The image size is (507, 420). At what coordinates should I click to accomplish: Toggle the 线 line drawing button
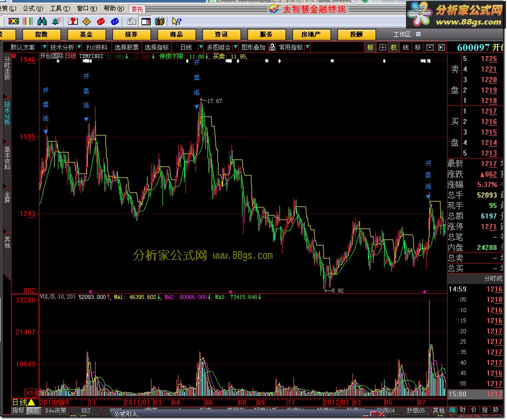(406, 47)
